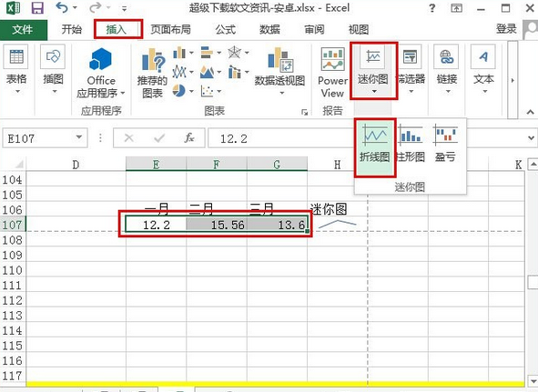
Task: Expand the 迷你图 sparklines dropdown
Action: coord(373,71)
